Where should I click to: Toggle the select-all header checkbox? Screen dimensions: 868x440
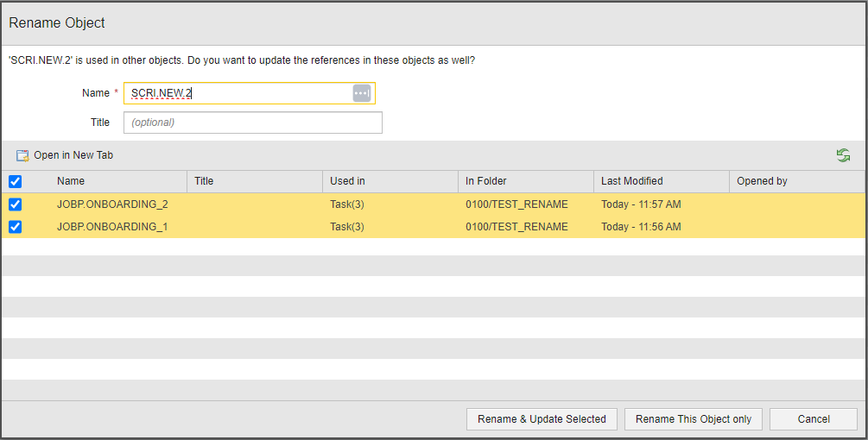(15, 181)
